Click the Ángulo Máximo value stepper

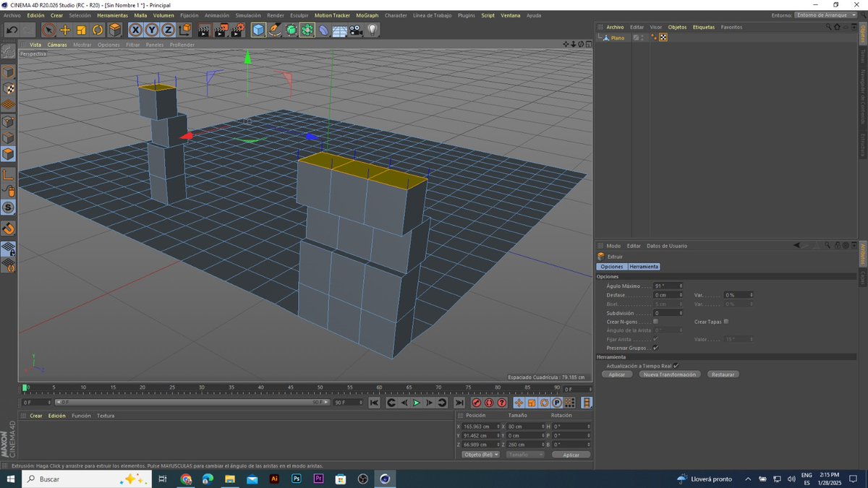pyautogui.click(x=681, y=286)
